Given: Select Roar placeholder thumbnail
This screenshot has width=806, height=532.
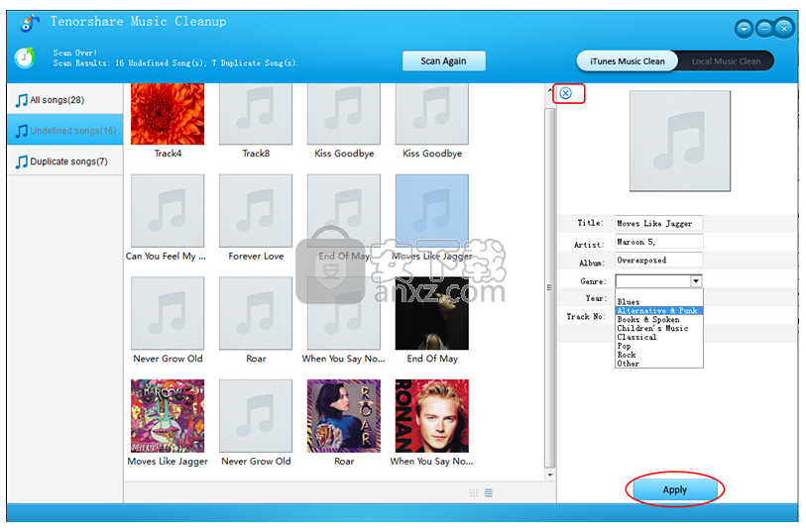Looking at the screenshot, I should pos(256,313).
